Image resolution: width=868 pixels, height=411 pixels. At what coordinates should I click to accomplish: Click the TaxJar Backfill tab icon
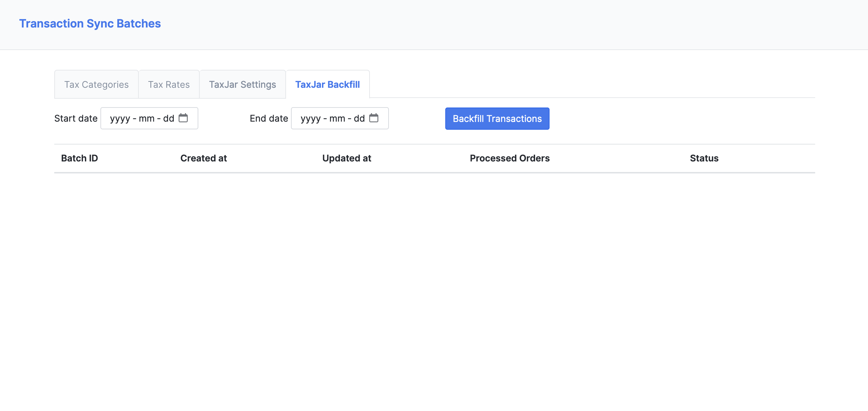[328, 84]
